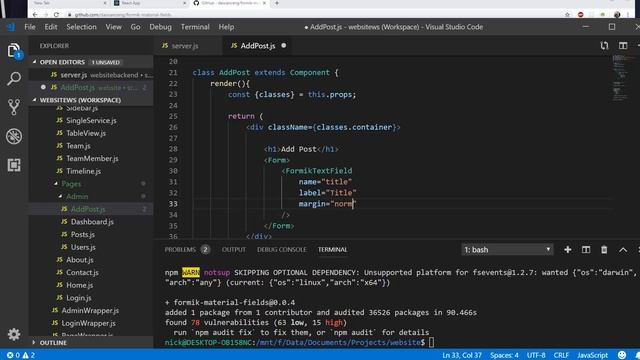Select the terminal dropdown showing 1: bash
The image size is (640, 360).
click(x=507, y=249)
